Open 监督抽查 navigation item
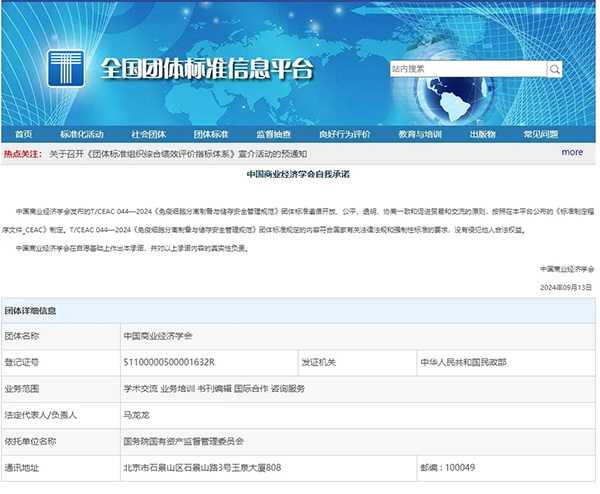This screenshot has height=494, width=600. point(274,134)
